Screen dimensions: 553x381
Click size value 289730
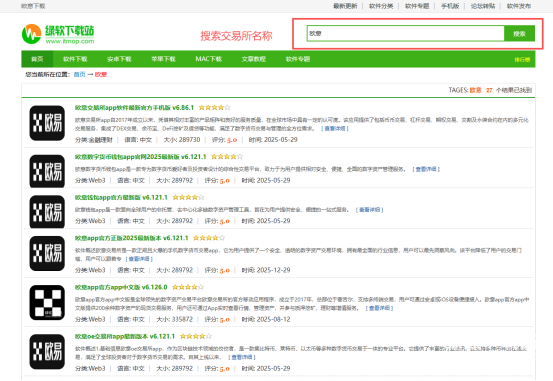[x=189, y=140]
